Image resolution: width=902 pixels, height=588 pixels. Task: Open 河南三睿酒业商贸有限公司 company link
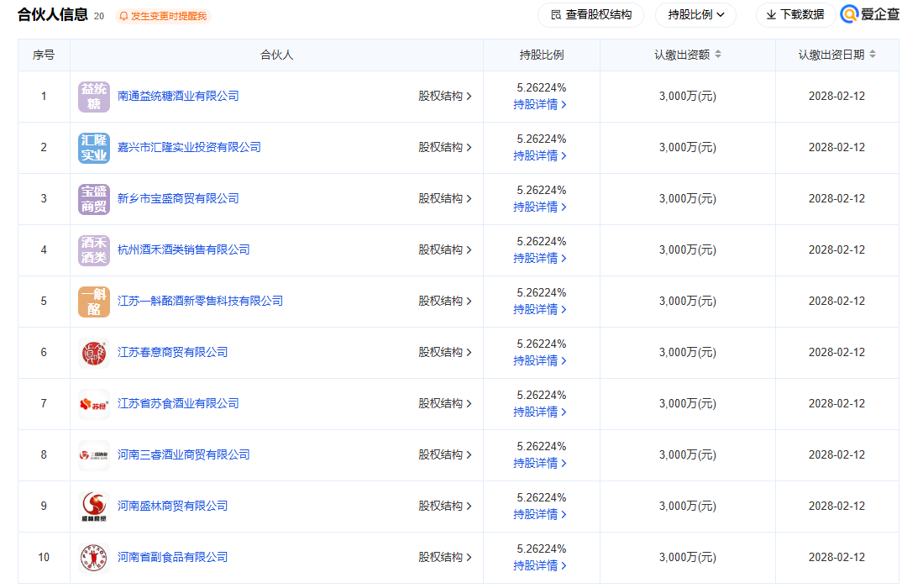point(183,454)
